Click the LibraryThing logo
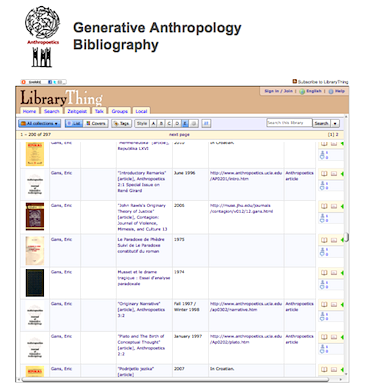 61,98
